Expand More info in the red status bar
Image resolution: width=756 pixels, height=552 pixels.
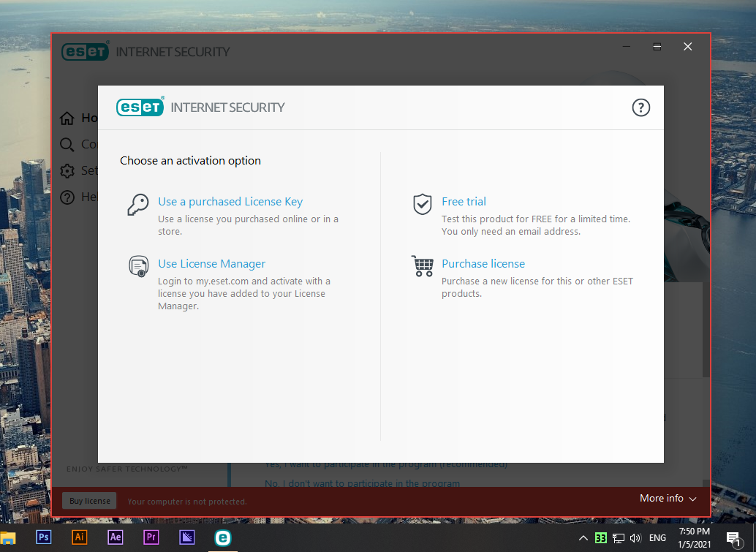click(x=668, y=499)
